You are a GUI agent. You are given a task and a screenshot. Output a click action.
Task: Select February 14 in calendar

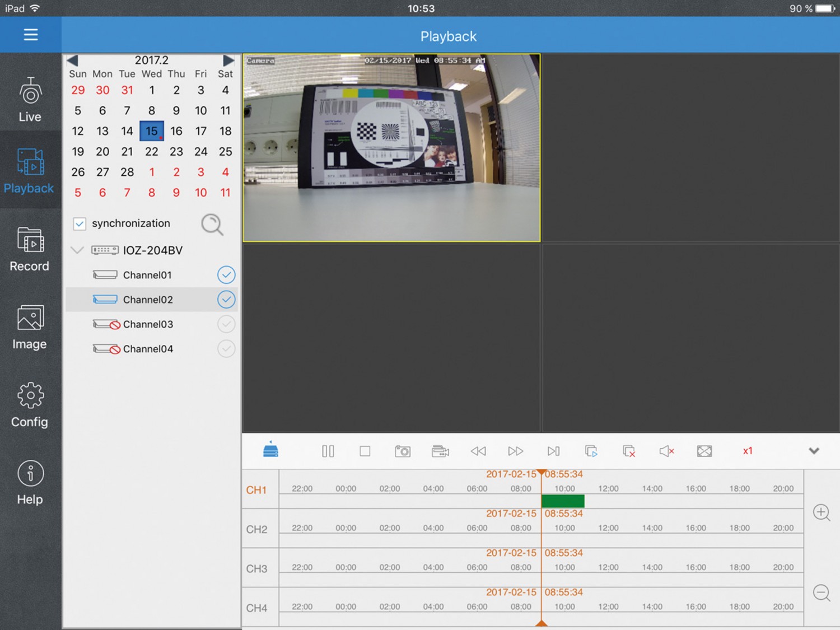point(127,131)
